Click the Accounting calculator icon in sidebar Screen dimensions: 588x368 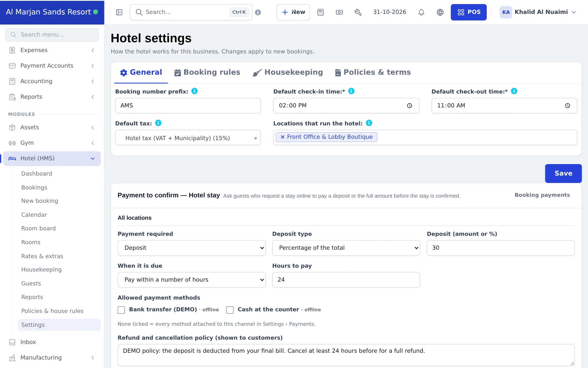12,81
